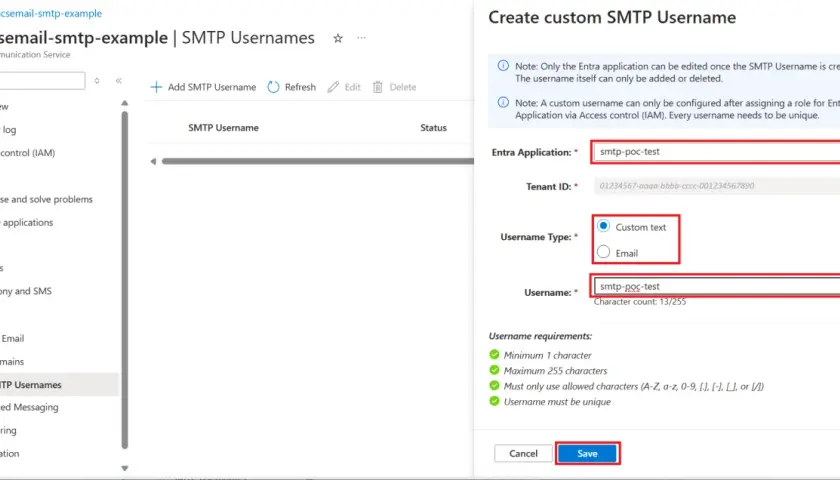The height and width of the screenshot is (480, 840).
Task: Click allowed characters requirement check icon
Action: pos(494,386)
